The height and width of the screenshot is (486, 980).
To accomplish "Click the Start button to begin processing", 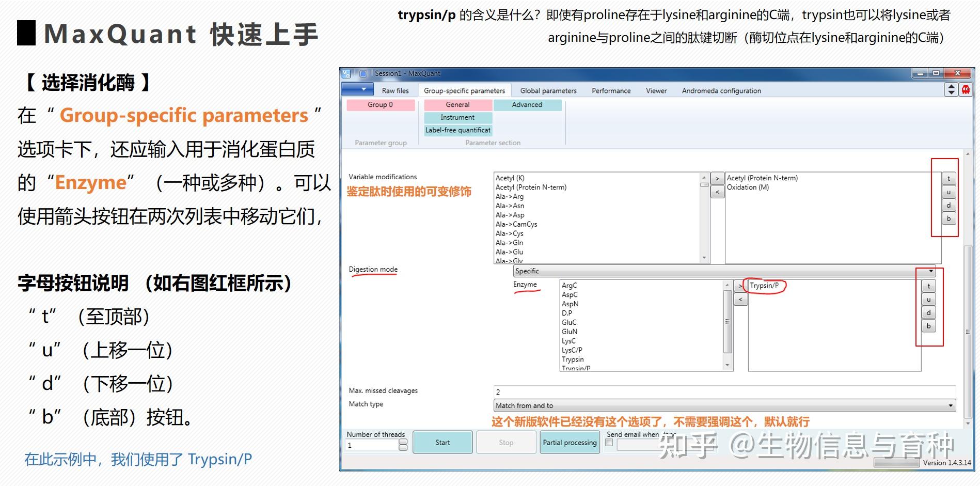I will pyautogui.click(x=442, y=442).
